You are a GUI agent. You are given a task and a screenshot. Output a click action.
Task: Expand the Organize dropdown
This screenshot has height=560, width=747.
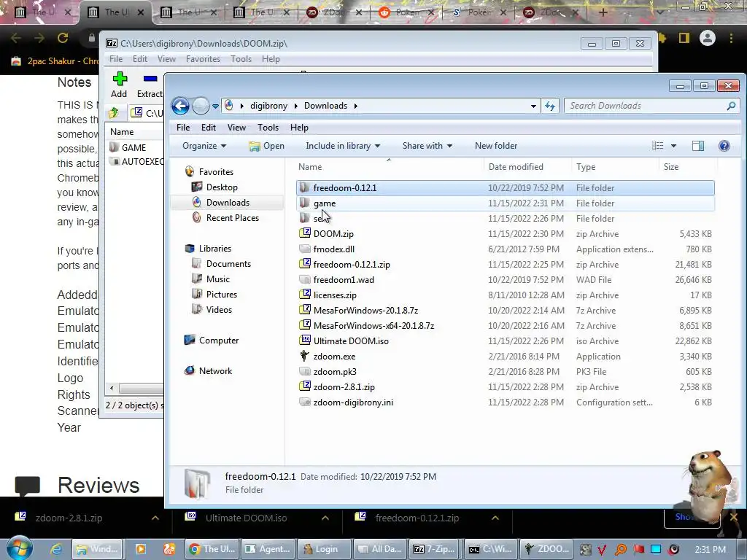pyautogui.click(x=204, y=146)
